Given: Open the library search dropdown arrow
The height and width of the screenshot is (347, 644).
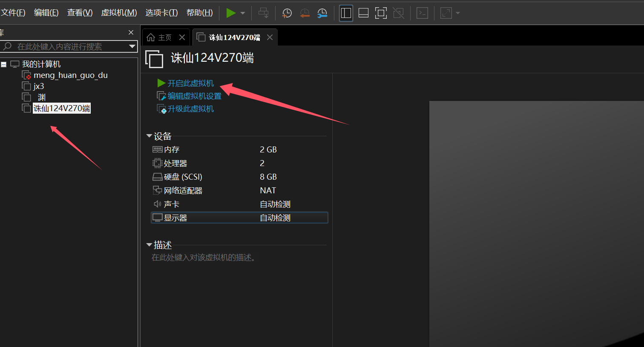Looking at the screenshot, I should point(132,46).
